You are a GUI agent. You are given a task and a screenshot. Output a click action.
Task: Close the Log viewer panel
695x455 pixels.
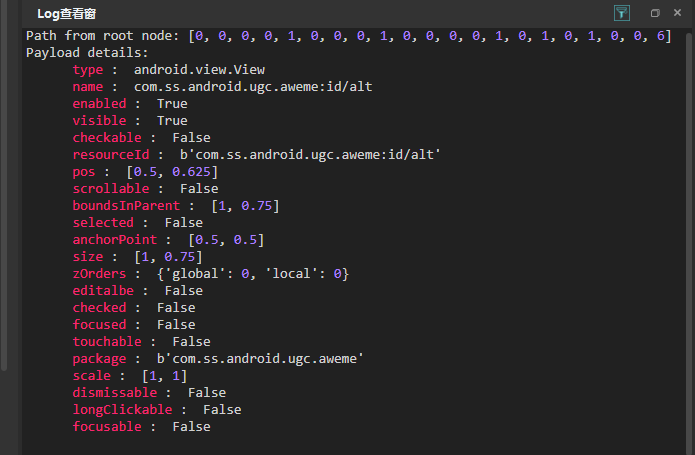point(677,13)
